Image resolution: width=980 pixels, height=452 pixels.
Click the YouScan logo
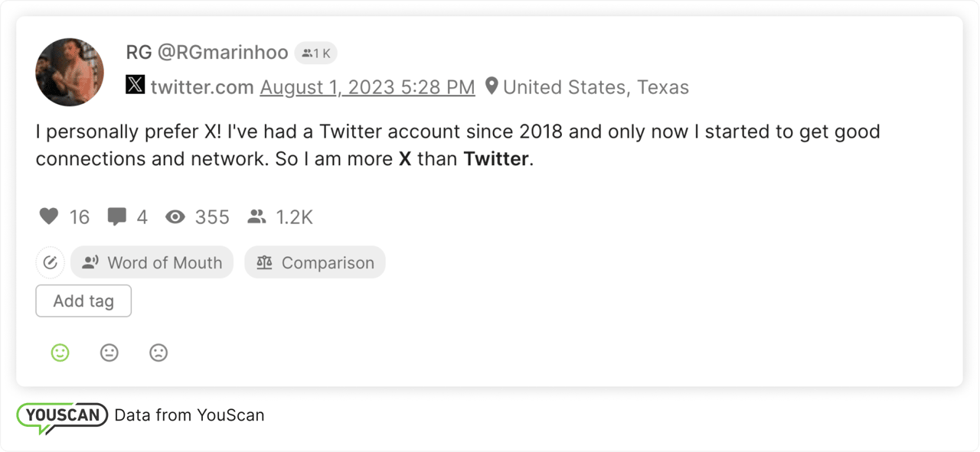[62, 416]
